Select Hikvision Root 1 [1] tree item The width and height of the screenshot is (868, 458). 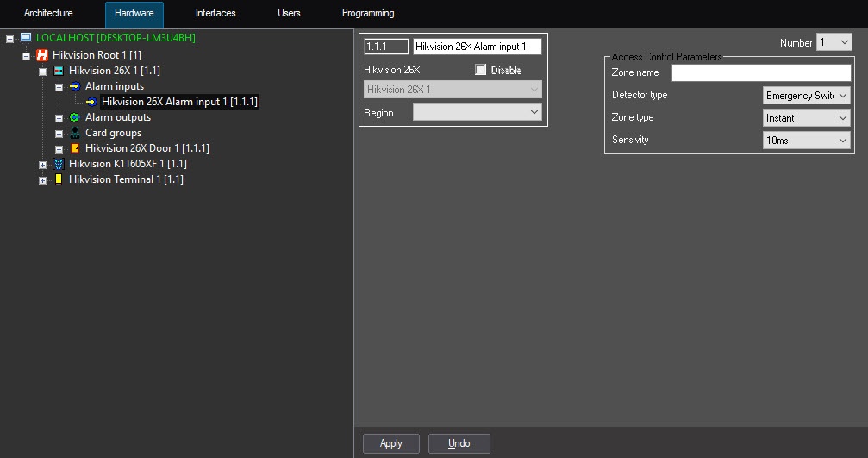97,55
